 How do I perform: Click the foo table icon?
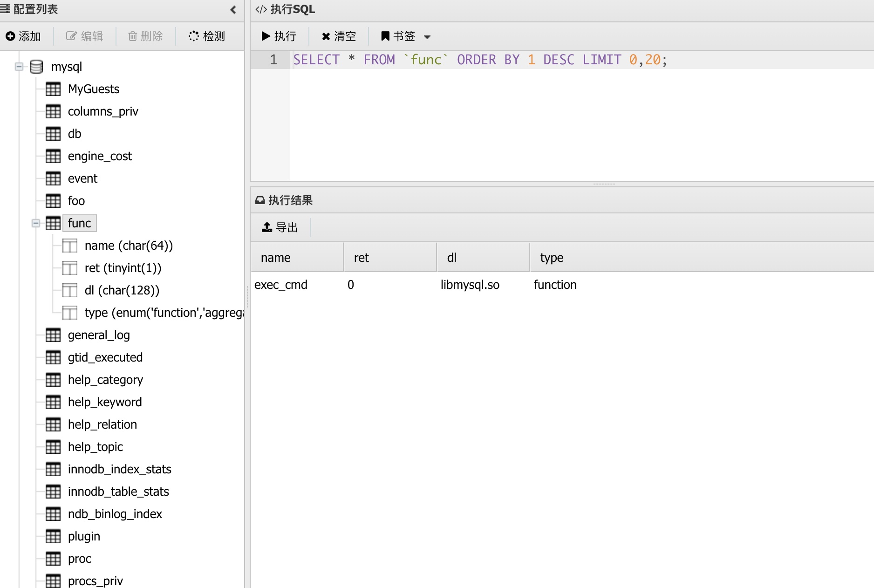click(53, 201)
